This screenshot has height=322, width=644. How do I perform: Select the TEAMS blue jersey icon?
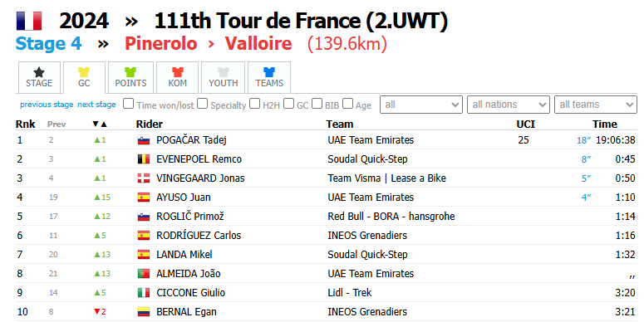click(x=269, y=72)
